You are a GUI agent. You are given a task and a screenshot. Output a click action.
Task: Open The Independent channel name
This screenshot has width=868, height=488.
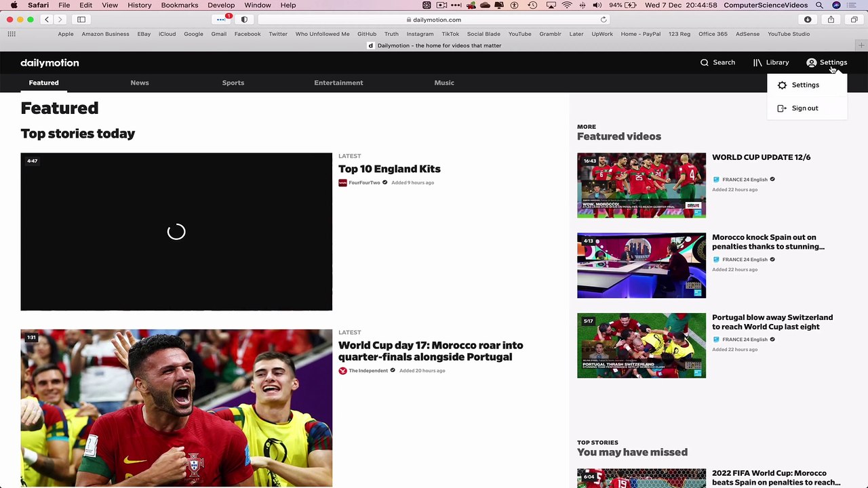click(368, 371)
